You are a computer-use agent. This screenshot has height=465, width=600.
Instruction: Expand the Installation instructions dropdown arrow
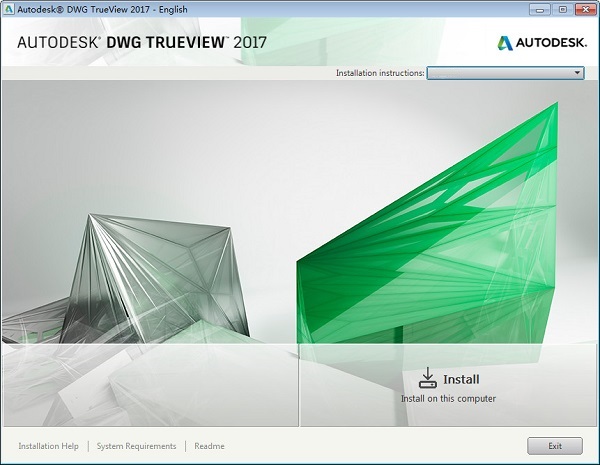(x=577, y=73)
